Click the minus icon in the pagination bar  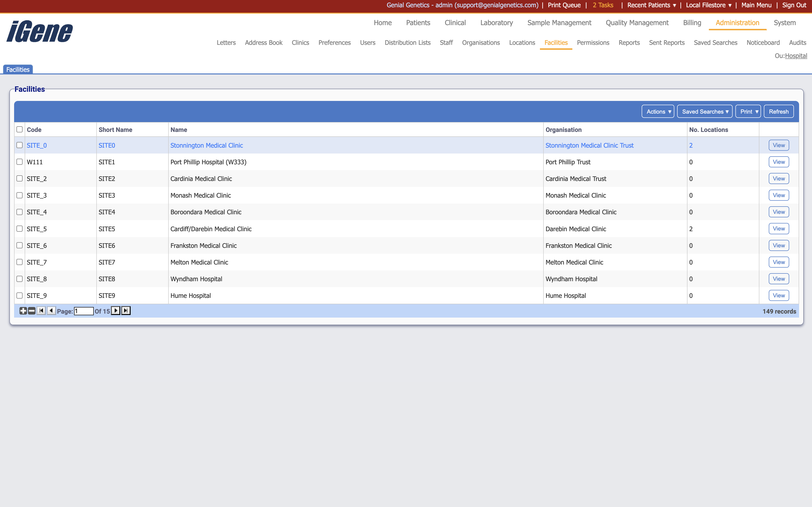click(31, 311)
